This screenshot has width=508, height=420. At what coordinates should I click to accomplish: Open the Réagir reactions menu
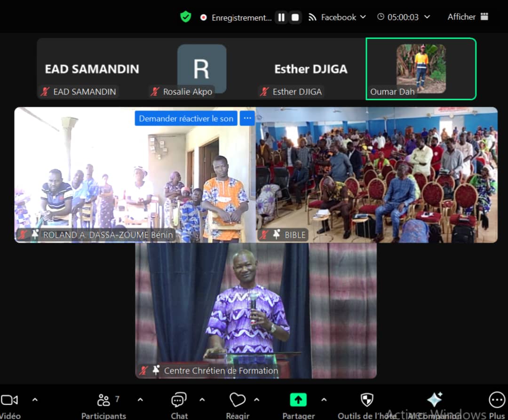tap(238, 400)
